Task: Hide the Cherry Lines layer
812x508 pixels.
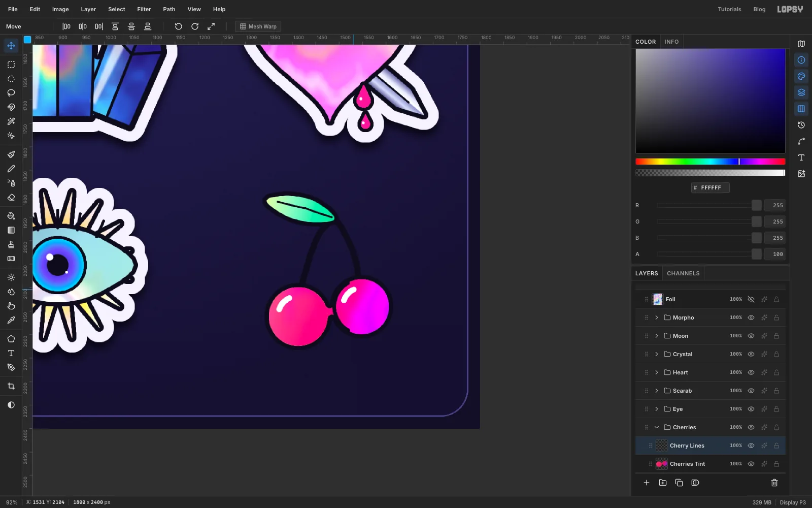Action: (751, 446)
